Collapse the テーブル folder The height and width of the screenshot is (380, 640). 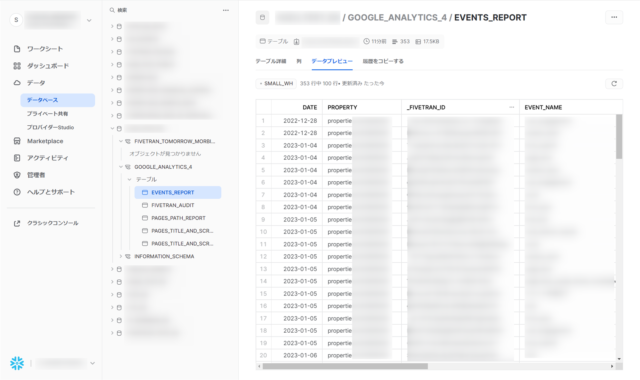129,180
